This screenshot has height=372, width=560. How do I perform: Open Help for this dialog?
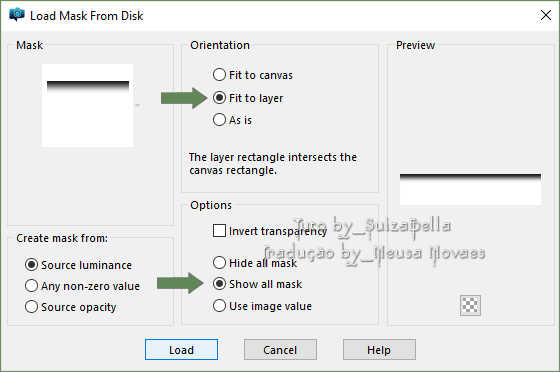(x=379, y=350)
